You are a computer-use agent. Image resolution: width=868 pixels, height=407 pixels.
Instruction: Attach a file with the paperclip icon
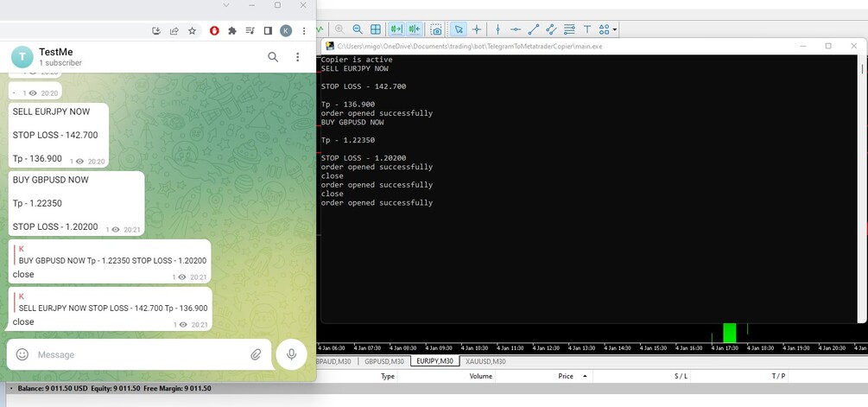click(256, 354)
